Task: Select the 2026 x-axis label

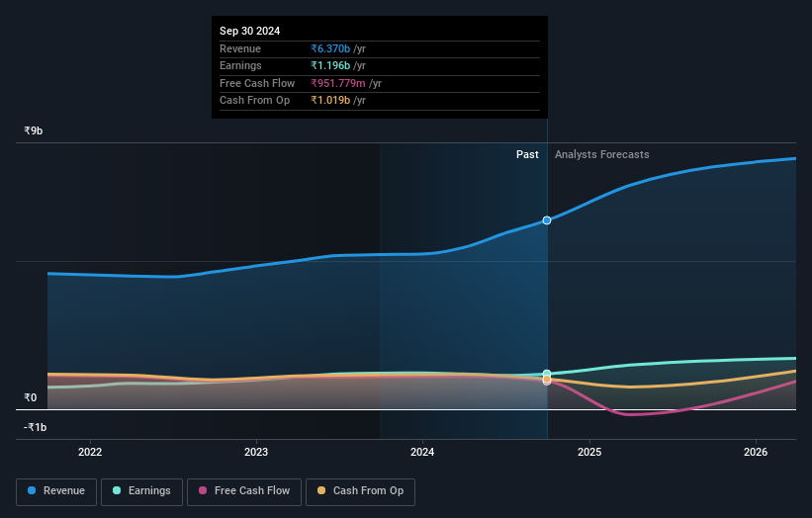Action: point(756,452)
